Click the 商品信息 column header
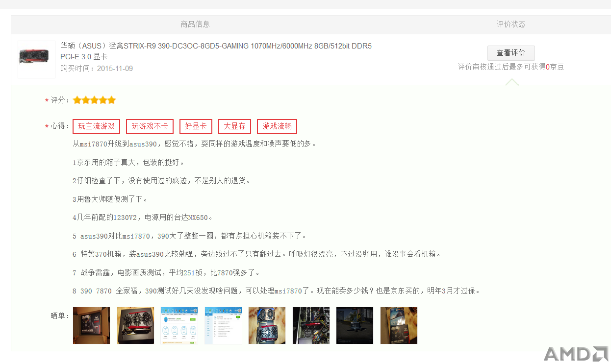Image resolution: width=611 pixels, height=364 pixels. 195,24
